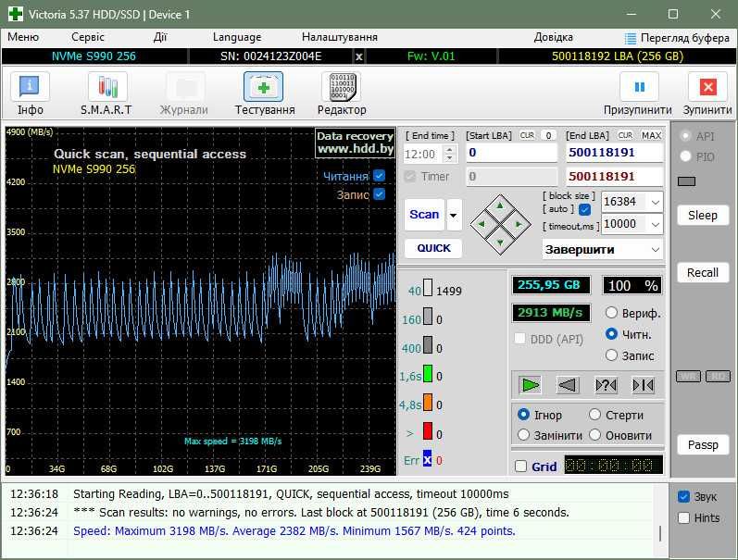This screenshot has width=738, height=560.
Task: Select the Стерти erase radio option
Action: pyautogui.click(x=594, y=414)
